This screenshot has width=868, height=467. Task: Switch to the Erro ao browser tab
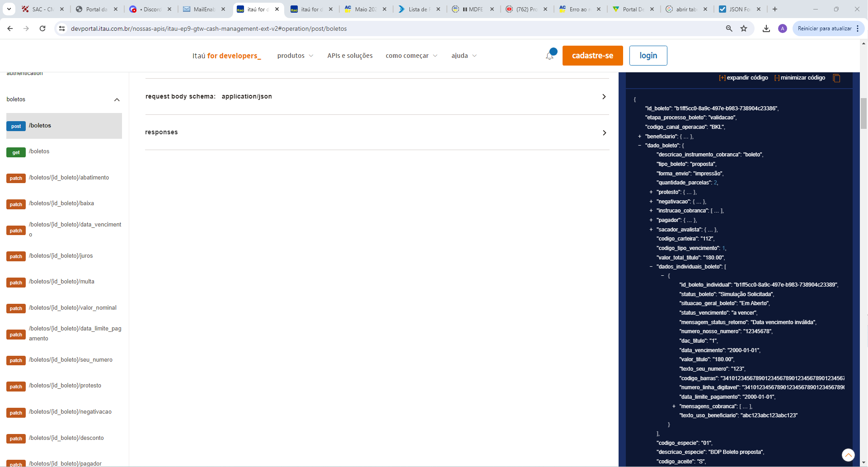[580, 9]
